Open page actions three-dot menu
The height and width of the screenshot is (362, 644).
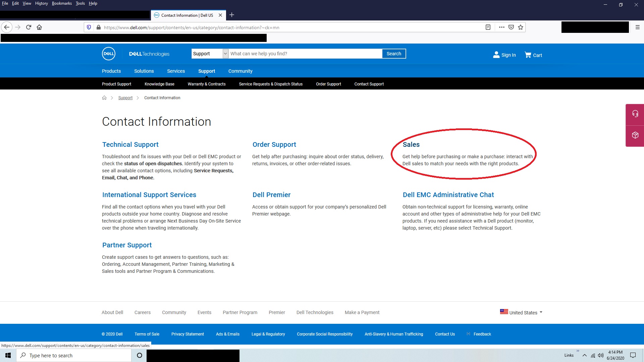click(501, 27)
